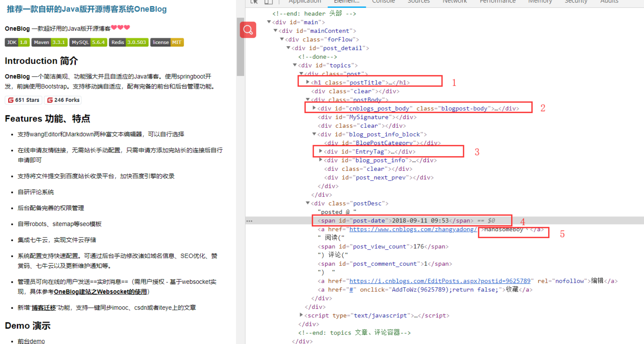Screen dimensions: 644x344
Task: Click the "#" href value in the 收藏 anchor
Action: (351, 290)
